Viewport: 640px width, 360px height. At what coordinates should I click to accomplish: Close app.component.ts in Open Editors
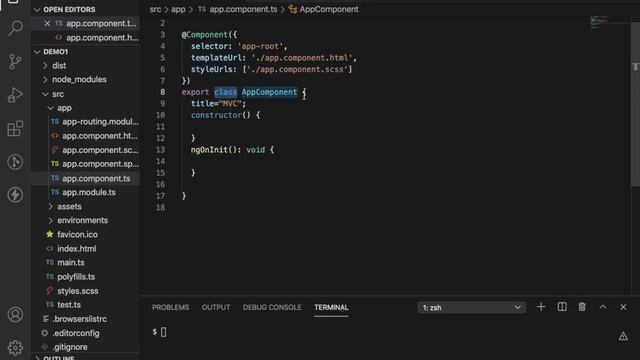point(47,24)
